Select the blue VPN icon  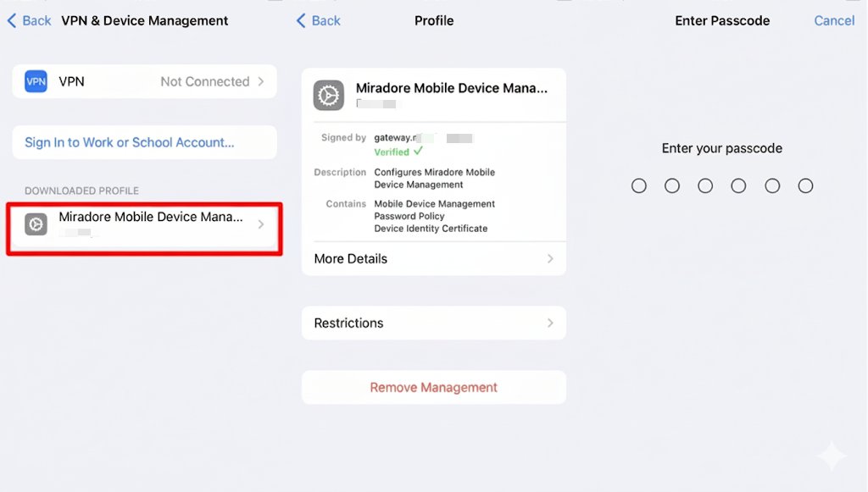(x=36, y=81)
